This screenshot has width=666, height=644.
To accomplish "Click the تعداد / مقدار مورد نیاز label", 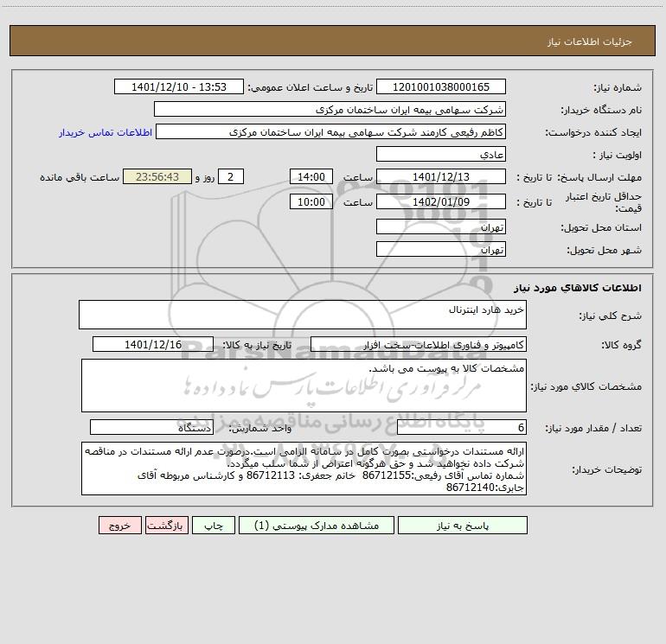I will point(593,429).
